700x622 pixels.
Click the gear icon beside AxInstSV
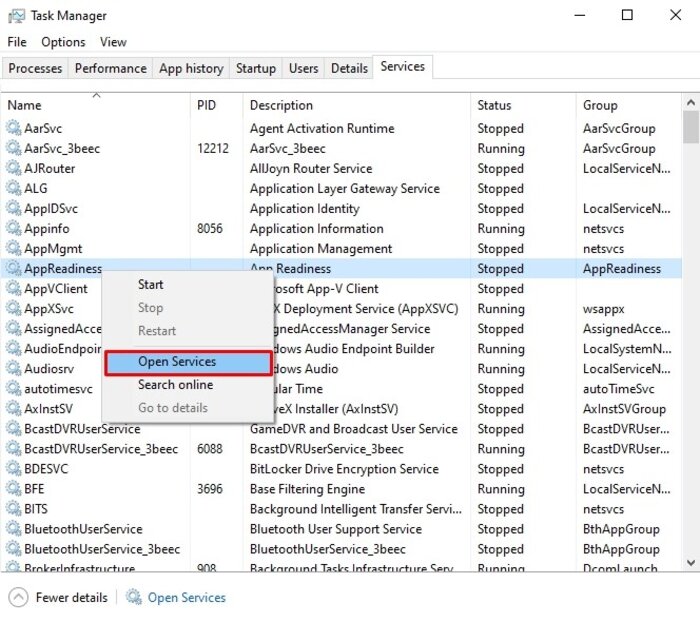coord(13,409)
